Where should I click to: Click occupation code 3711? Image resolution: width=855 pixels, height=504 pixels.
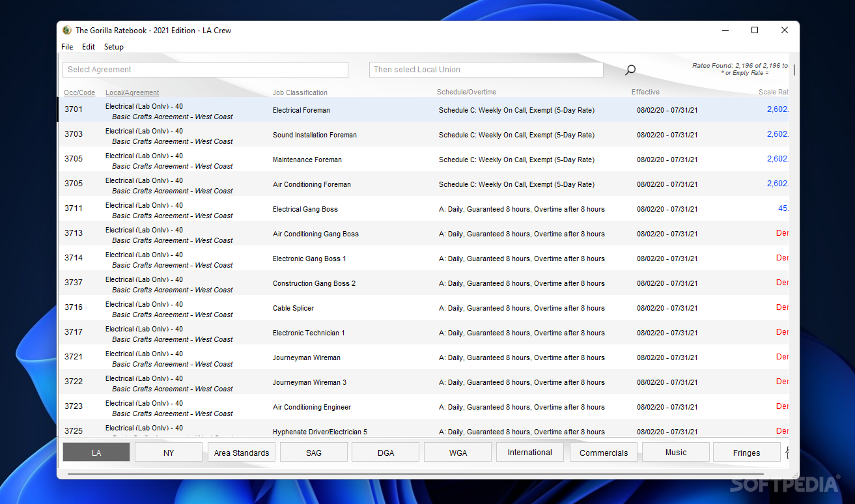coord(74,208)
